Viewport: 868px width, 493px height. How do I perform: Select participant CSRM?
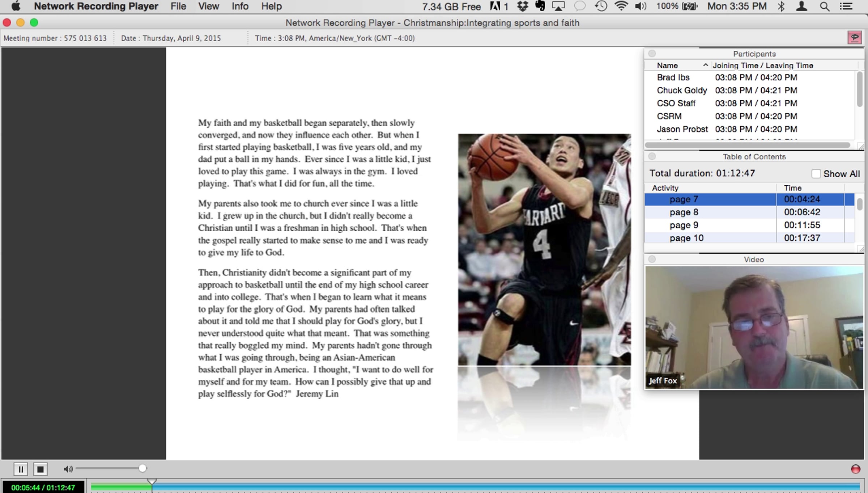click(x=669, y=116)
